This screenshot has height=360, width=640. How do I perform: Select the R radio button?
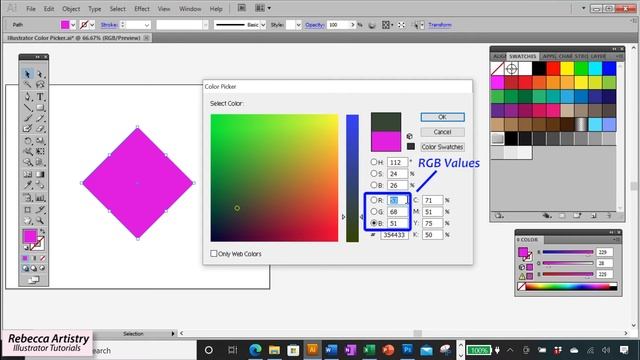click(x=373, y=200)
